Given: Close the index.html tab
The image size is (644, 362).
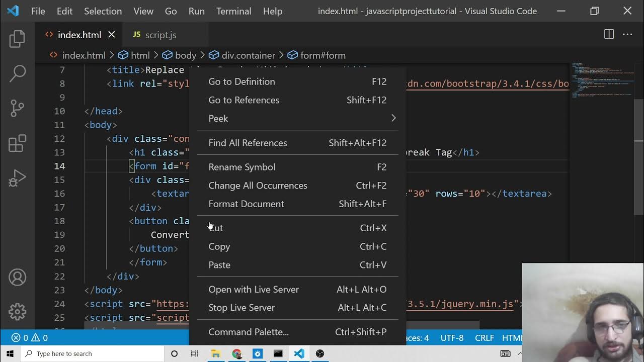Looking at the screenshot, I should [112, 35].
